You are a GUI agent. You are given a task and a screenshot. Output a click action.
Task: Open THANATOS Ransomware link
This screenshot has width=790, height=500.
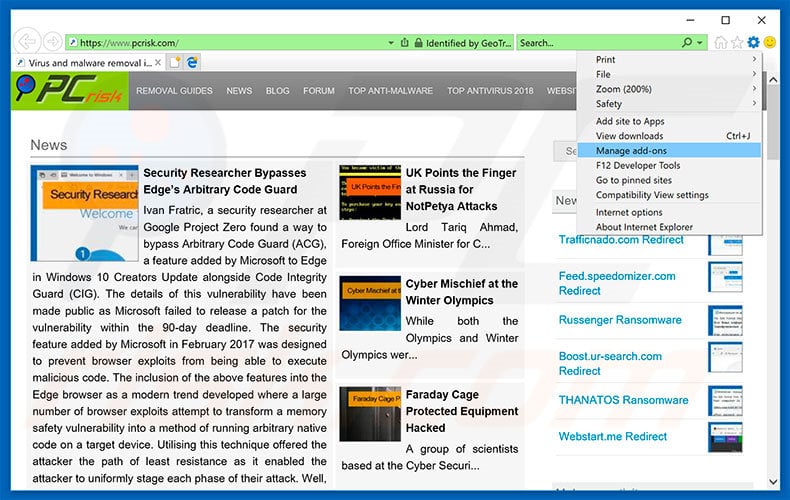(x=623, y=400)
